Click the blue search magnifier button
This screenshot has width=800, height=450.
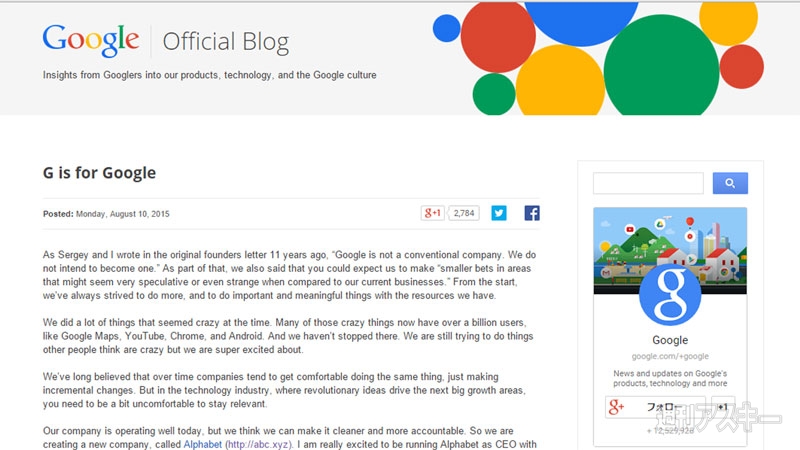[x=730, y=183]
